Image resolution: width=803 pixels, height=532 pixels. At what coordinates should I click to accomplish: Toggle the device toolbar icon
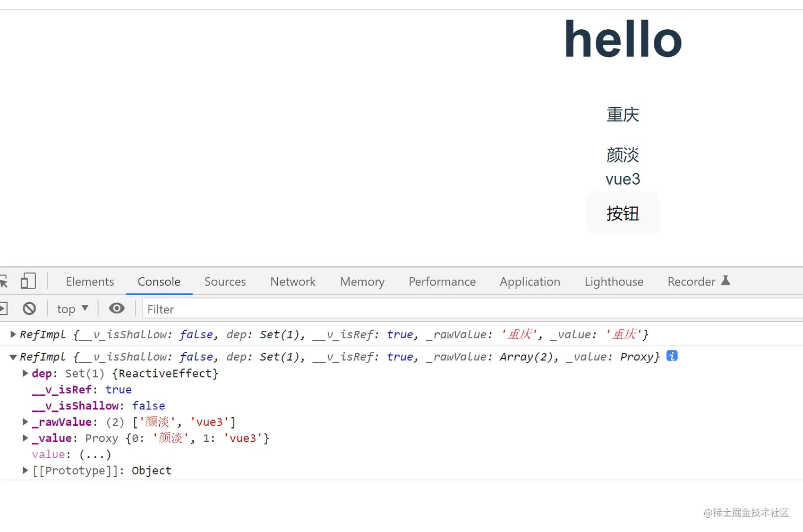pyautogui.click(x=28, y=281)
